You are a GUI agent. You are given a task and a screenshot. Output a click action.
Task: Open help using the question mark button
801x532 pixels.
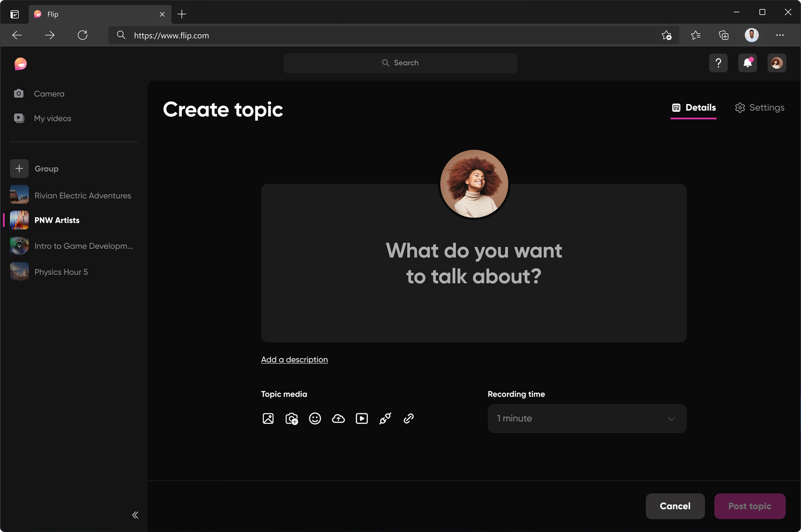pyautogui.click(x=718, y=63)
